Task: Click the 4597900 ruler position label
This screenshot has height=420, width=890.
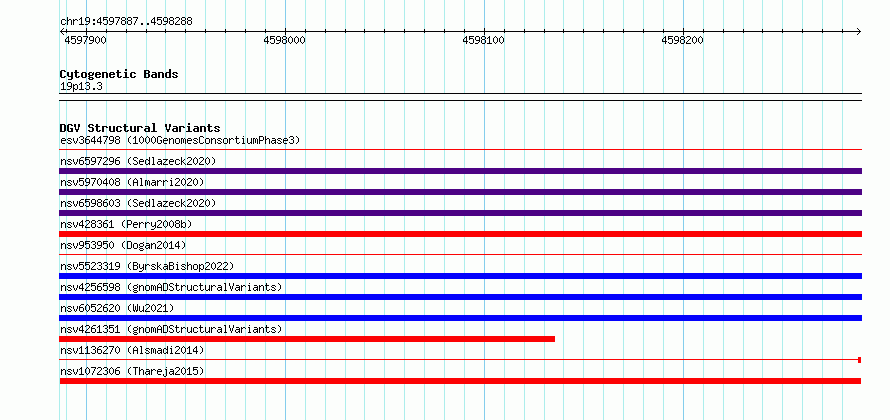Action: pyautogui.click(x=85, y=40)
